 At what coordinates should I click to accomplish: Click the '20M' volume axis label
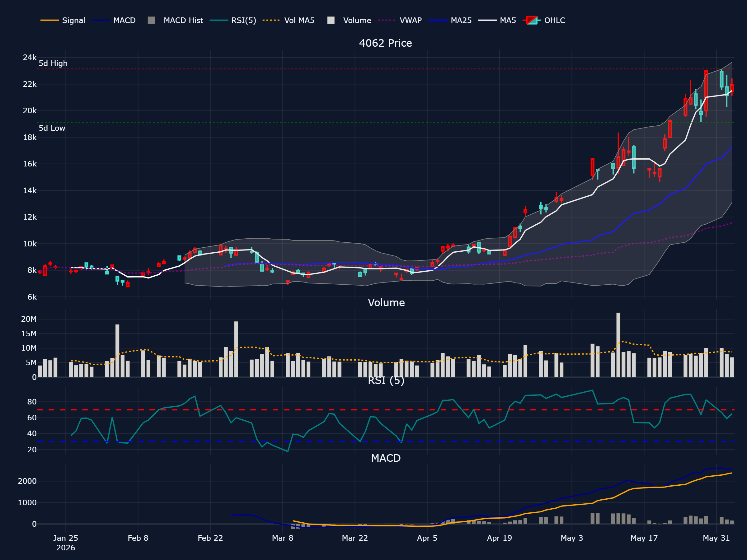[29, 319]
